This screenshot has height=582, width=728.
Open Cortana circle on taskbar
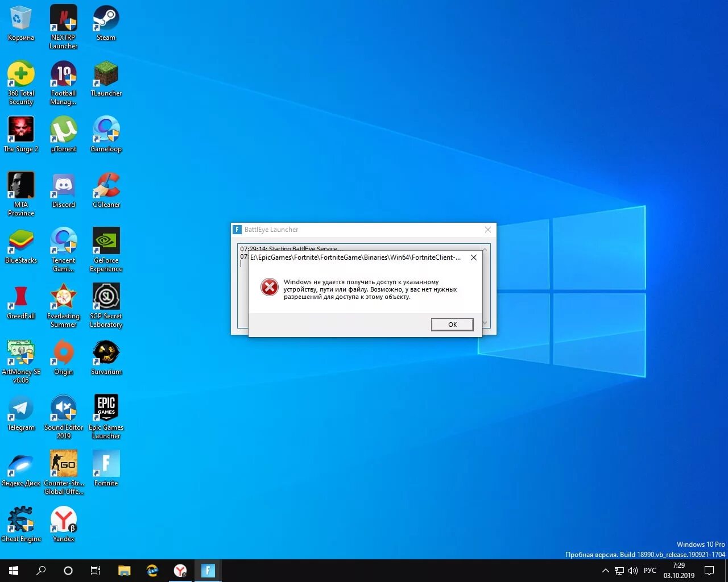(68, 571)
